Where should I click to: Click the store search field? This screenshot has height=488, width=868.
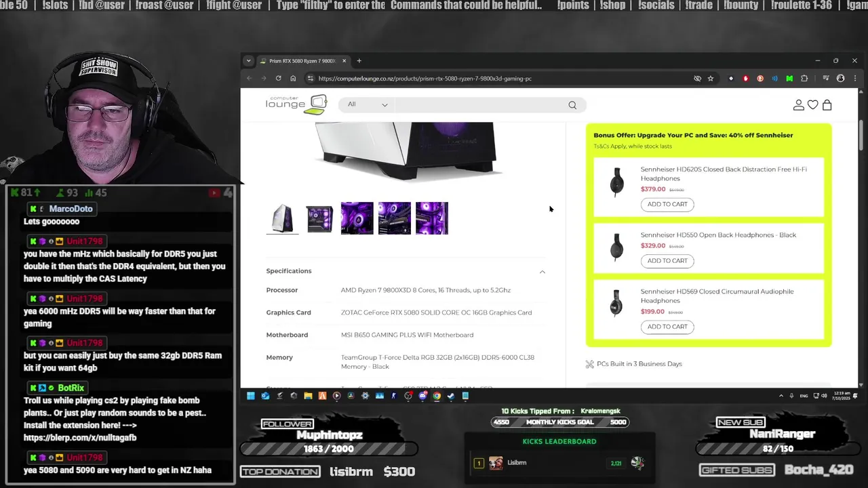point(480,104)
